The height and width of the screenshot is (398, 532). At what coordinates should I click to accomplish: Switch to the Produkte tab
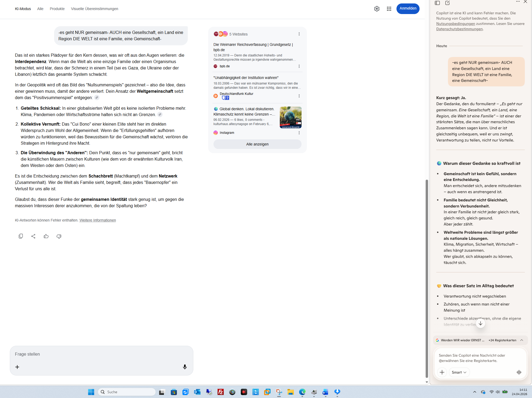[57, 9]
